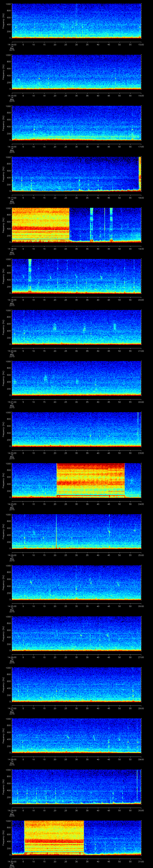This screenshot has width=153, height=868.
Task: Select the spectrogram panel starting at 14:16:00
Action: click(x=77, y=123)
